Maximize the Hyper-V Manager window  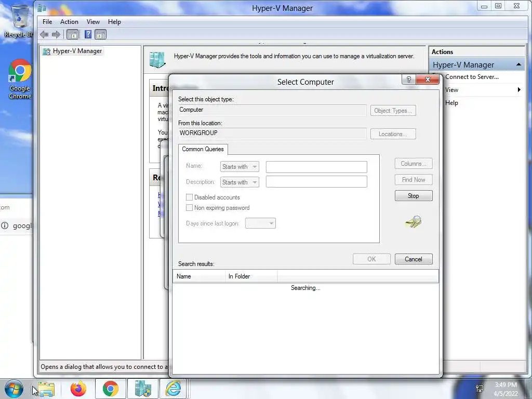click(498, 6)
